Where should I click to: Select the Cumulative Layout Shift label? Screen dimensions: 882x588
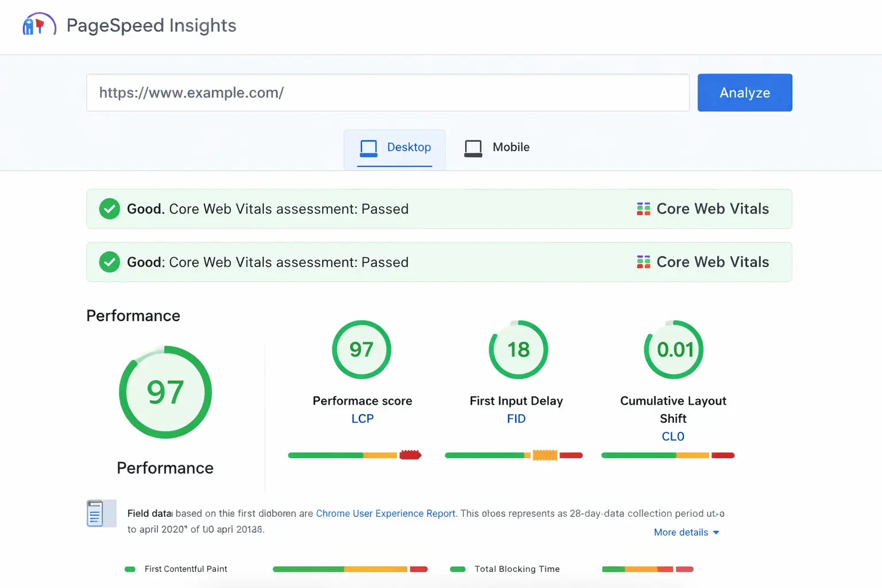(x=673, y=409)
